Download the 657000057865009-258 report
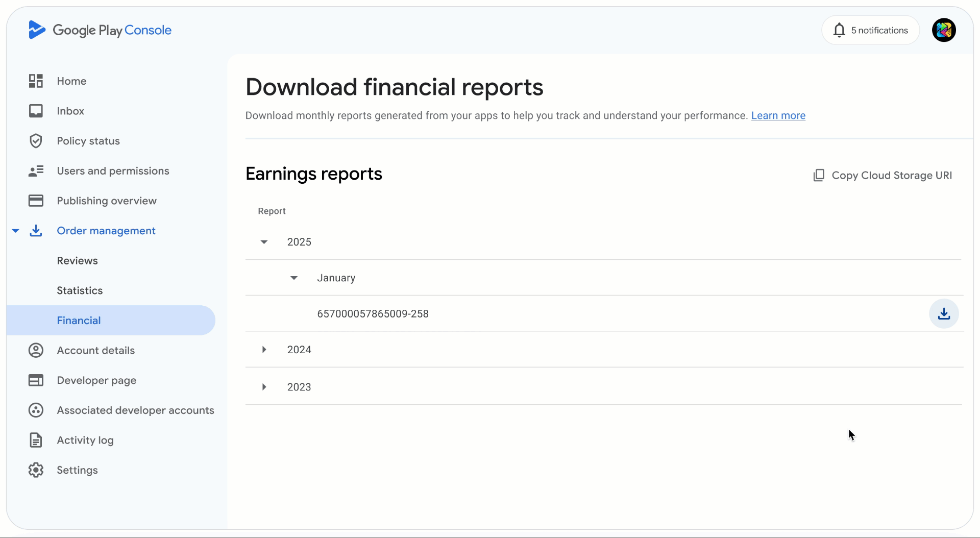Image resolution: width=980 pixels, height=538 pixels. coord(944,313)
